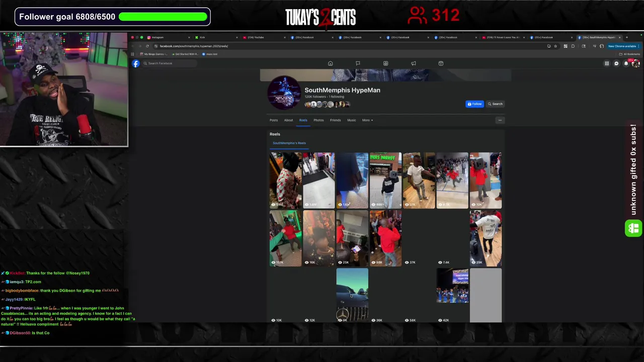
Task: Open the reel with 16K views
Action: [319, 238]
